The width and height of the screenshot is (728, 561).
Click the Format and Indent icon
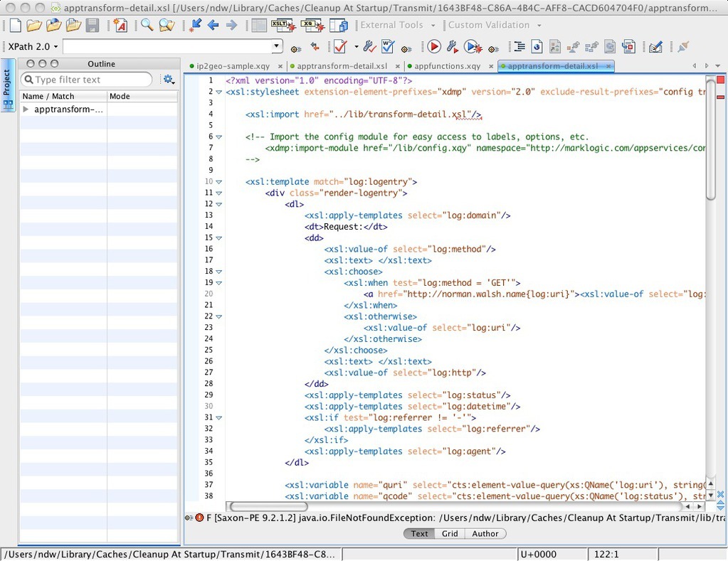pos(519,46)
